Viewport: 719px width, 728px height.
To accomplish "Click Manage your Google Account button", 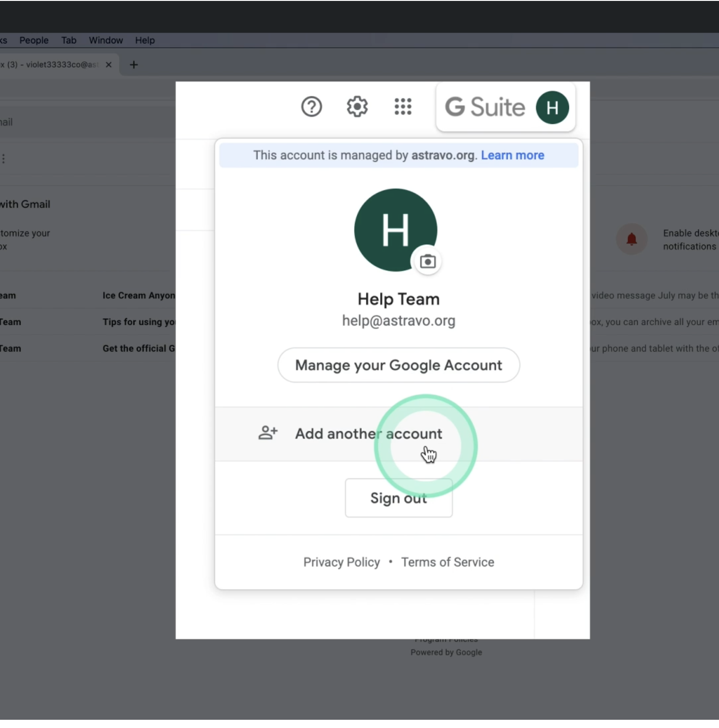I will point(398,365).
